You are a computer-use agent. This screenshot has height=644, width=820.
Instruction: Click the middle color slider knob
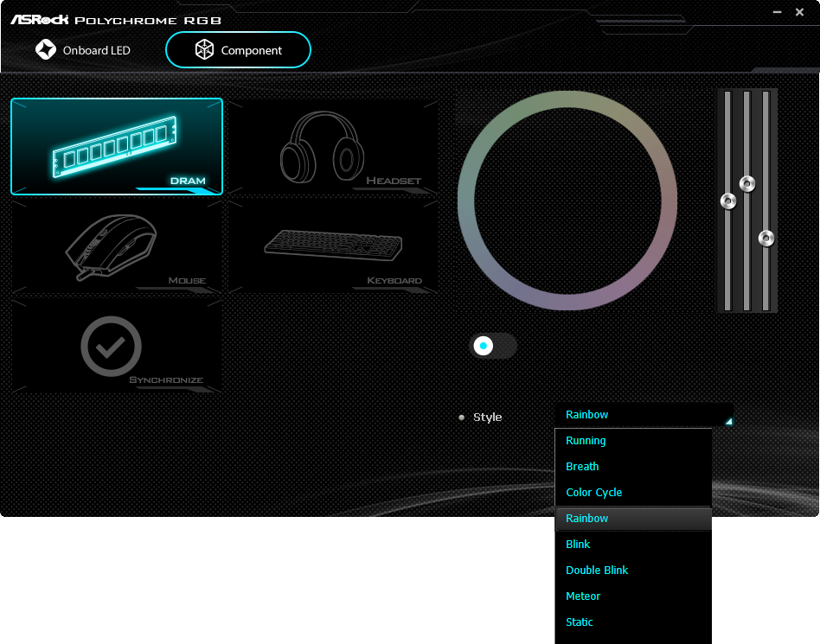click(x=747, y=183)
